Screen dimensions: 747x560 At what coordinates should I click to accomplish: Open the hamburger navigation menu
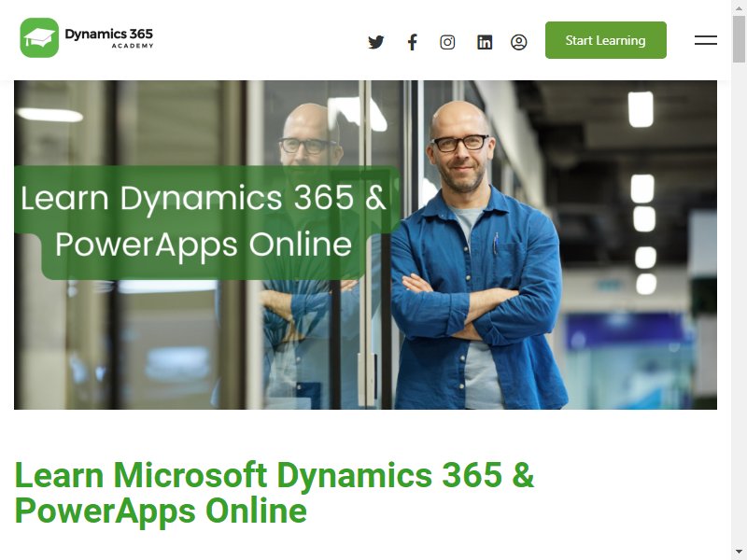[x=706, y=40]
